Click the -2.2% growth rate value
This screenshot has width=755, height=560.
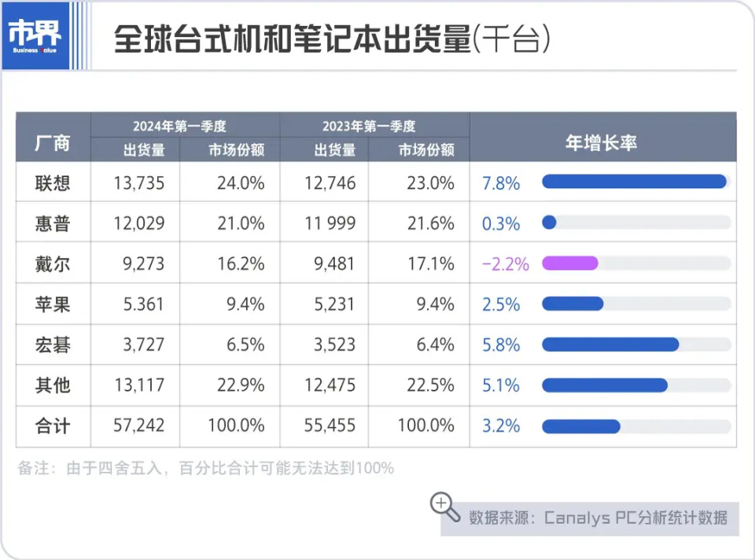tap(505, 264)
